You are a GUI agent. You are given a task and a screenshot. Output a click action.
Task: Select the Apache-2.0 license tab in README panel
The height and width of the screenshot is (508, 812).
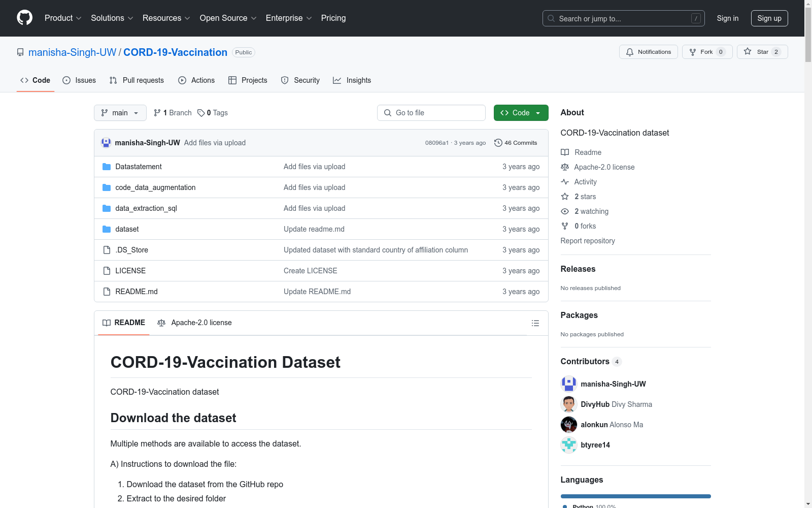[x=194, y=323]
